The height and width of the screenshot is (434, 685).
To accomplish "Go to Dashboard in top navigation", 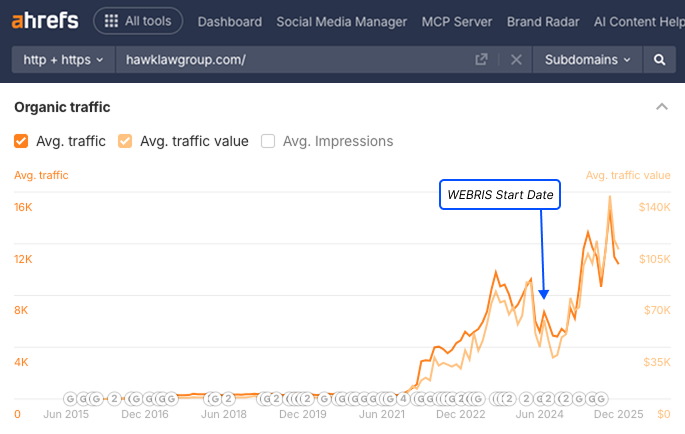I will [x=230, y=21].
